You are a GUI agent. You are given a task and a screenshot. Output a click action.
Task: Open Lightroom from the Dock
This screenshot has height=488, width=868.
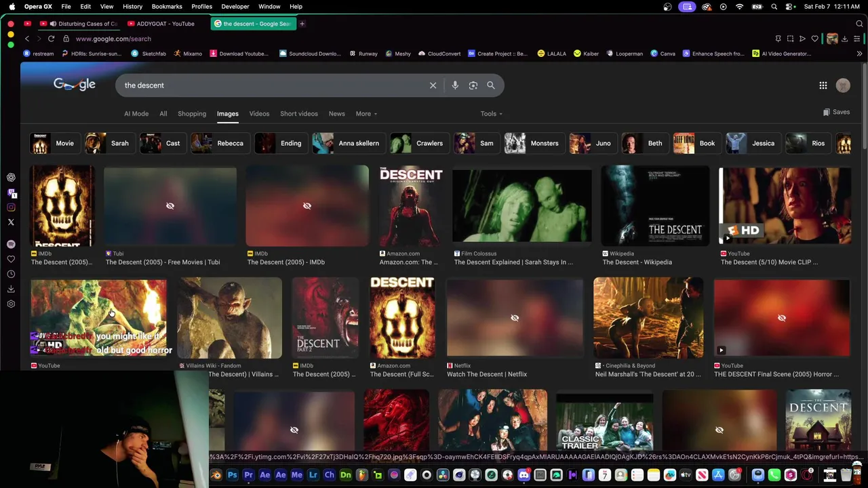point(313,475)
